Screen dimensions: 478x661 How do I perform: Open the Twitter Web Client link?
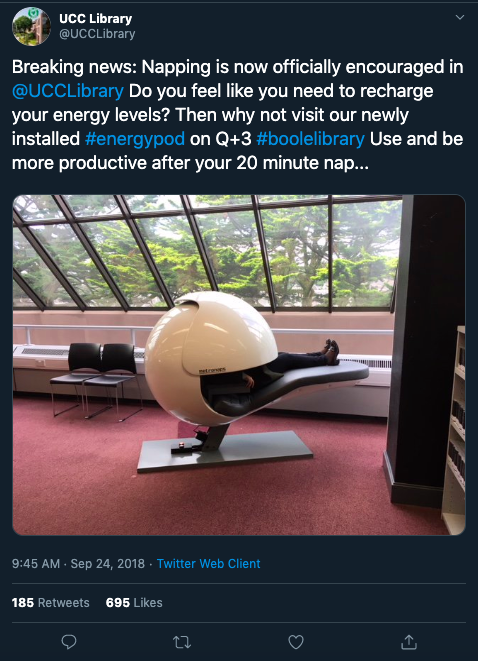[209, 564]
